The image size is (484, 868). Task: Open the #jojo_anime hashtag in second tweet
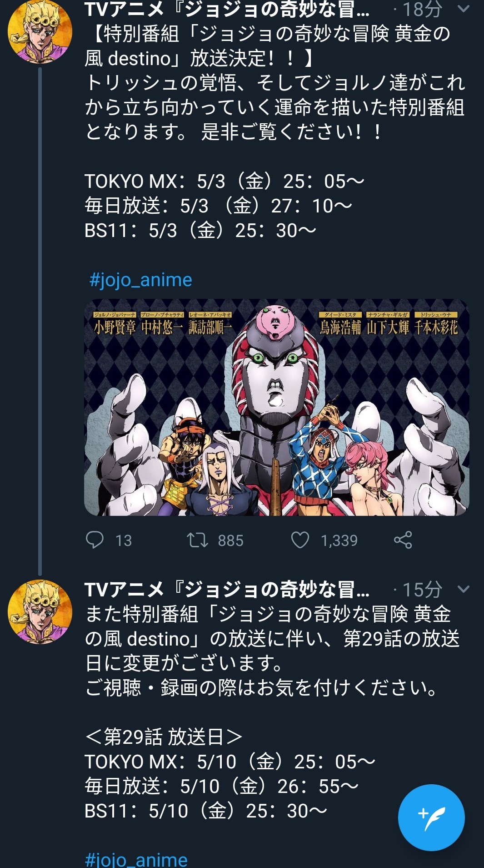coord(136,859)
